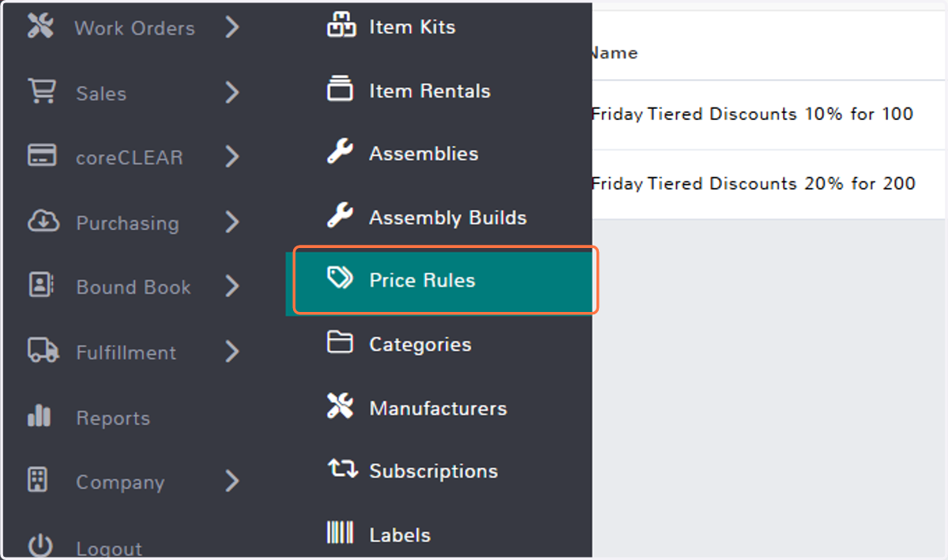The image size is (948, 560).
Task: Click the Name column header
Action: (615, 53)
